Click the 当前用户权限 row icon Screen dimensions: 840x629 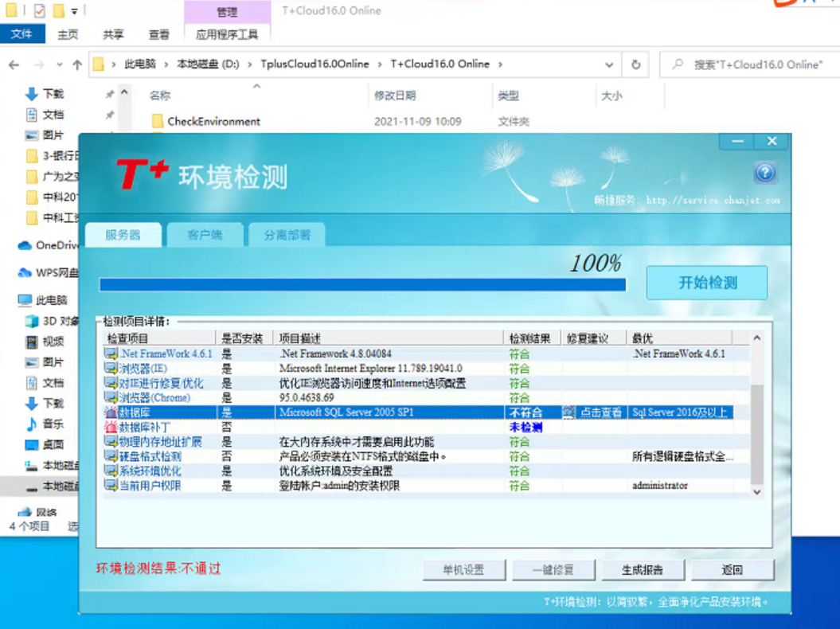(111, 486)
